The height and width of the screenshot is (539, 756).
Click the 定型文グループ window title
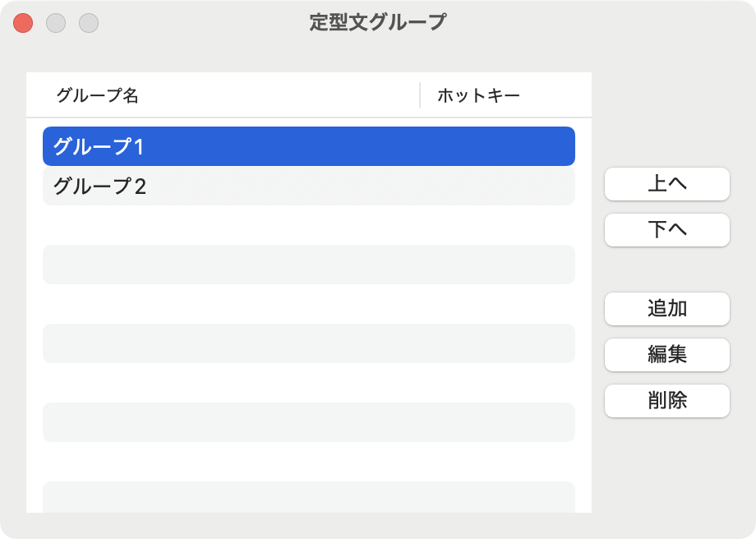[377, 23]
